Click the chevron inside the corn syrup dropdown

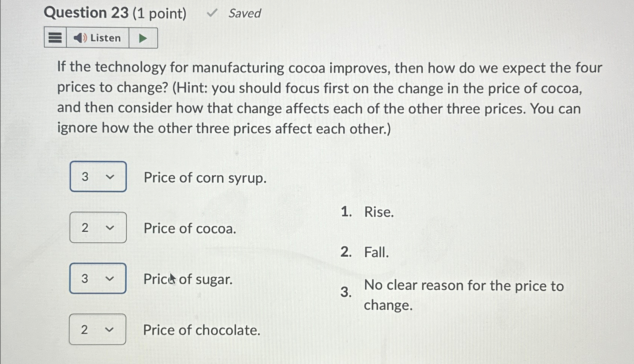[x=110, y=177]
